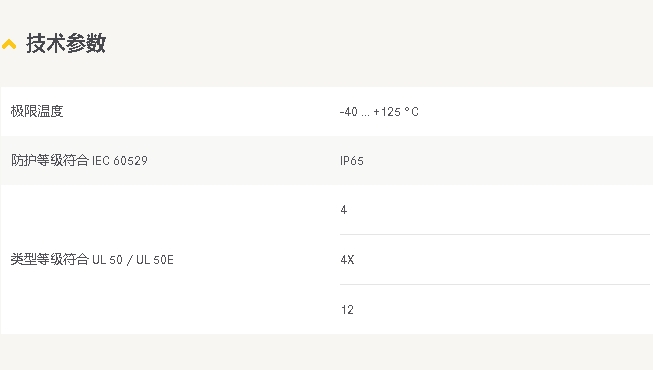The height and width of the screenshot is (370, 653).
Task: Click the 'UL 50' text before slash
Action: point(107,260)
